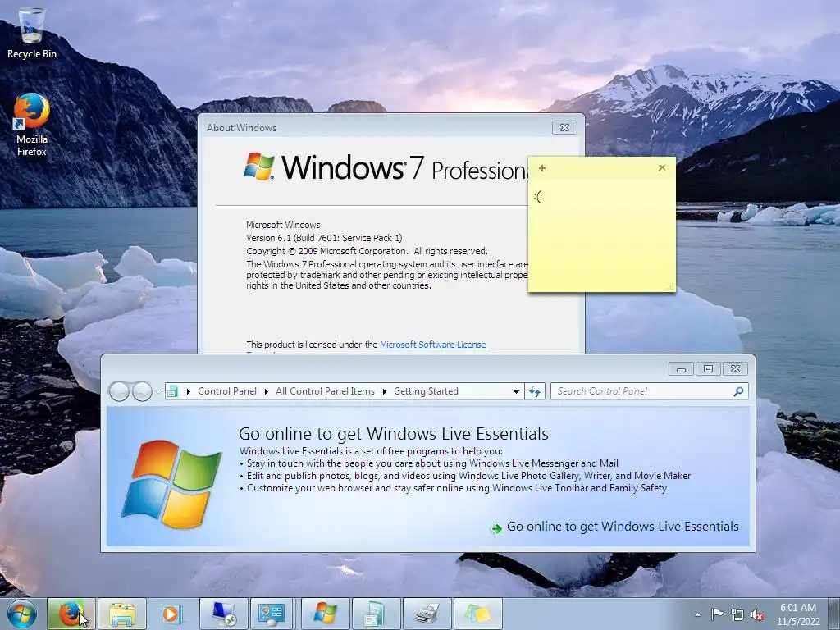This screenshot has width=840, height=630.
Task: Expand arrow before Control Panel breadcrumb
Action: tap(188, 391)
